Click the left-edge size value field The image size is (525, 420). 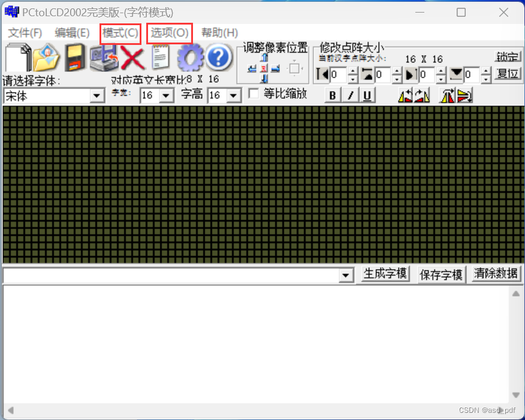coord(339,75)
